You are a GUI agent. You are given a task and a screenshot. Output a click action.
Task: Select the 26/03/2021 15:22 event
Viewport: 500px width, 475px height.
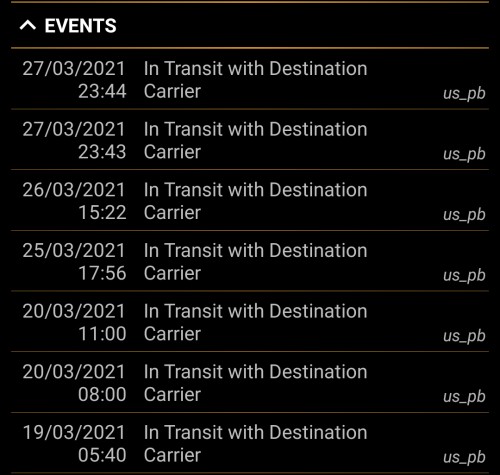pos(250,200)
